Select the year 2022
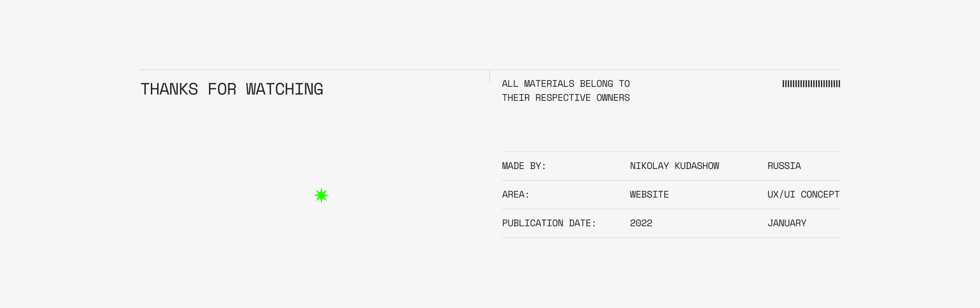The height and width of the screenshot is (308, 980). 640,223
